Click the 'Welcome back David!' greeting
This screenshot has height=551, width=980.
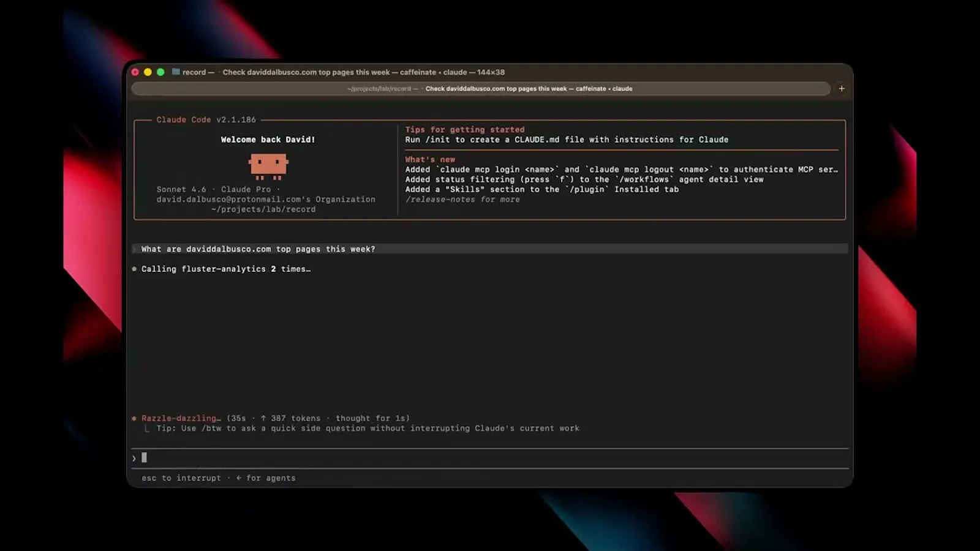(x=268, y=140)
